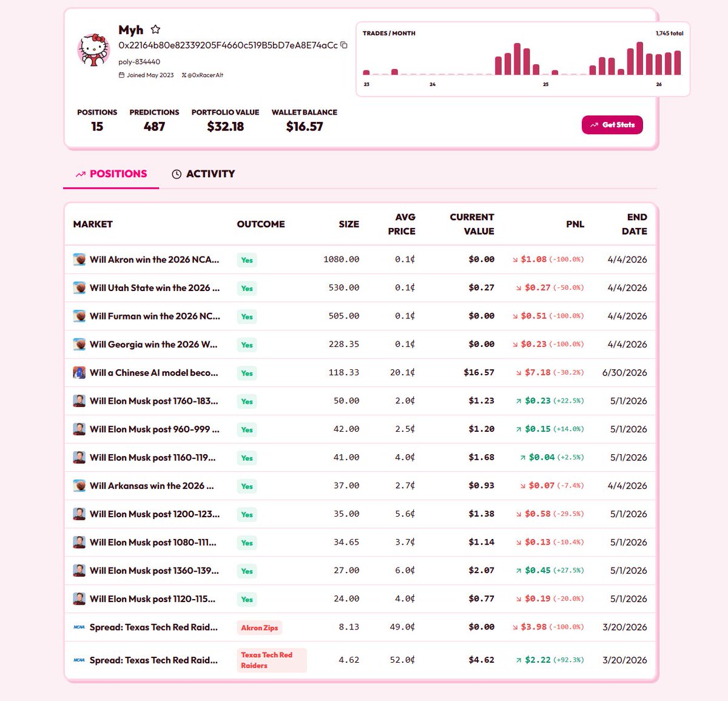Image resolution: width=728 pixels, height=701 pixels.
Task: Open the 'Will Akron win the 2026 NCA...' market
Action: pos(155,260)
